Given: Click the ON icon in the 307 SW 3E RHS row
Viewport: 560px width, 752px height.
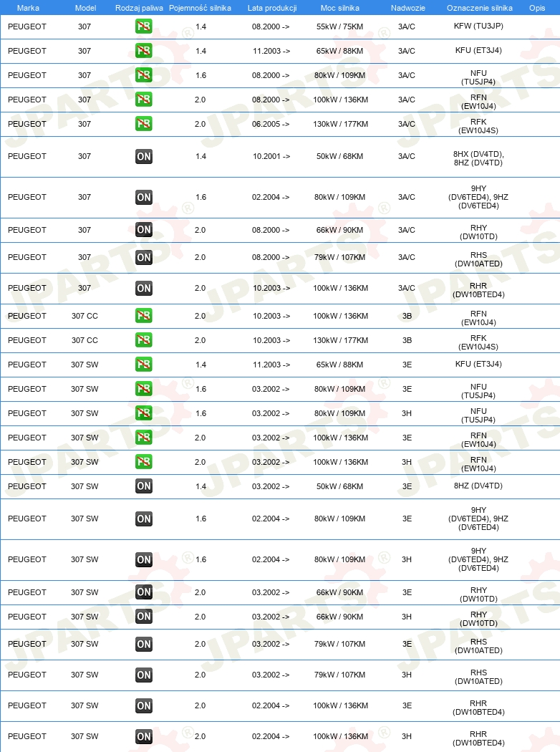Looking at the screenshot, I should (x=144, y=644).
